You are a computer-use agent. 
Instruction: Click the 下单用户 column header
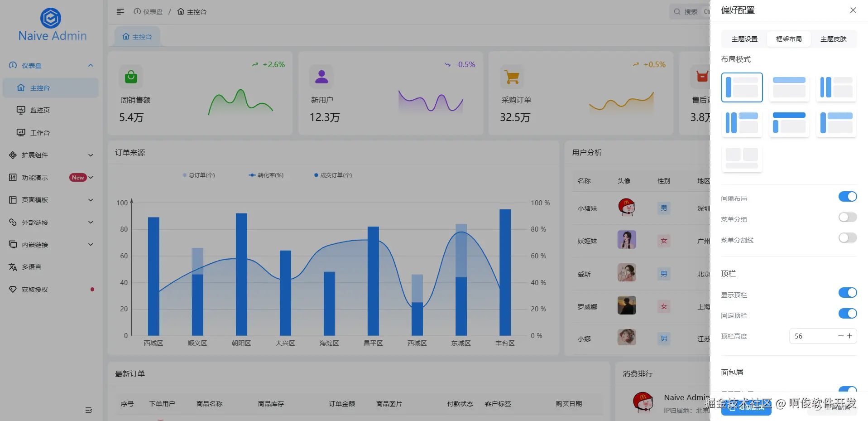click(x=162, y=404)
